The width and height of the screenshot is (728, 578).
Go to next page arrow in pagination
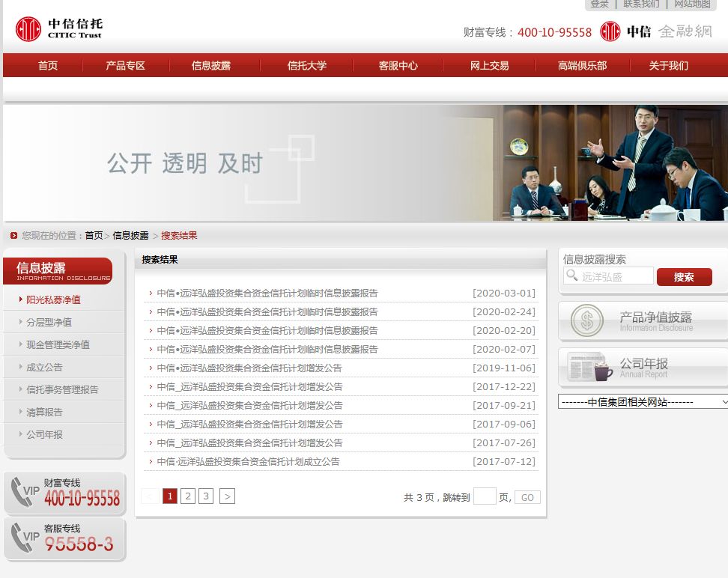coord(227,496)
